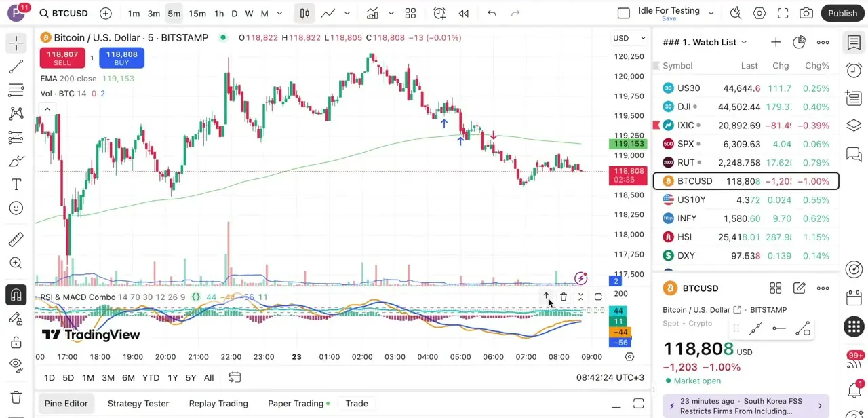The height and width of the screenshot is (418, 868).
Task: Open the emoji and icons tool
Action: 16,208
